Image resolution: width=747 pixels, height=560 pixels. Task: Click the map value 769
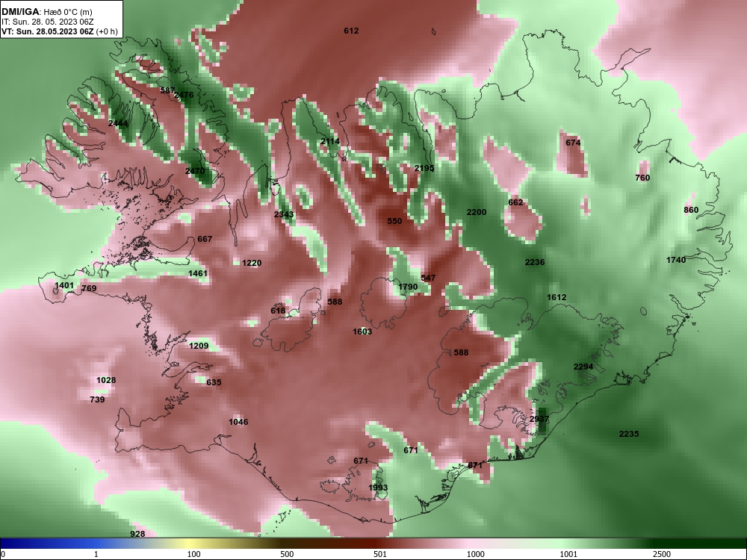tap(89, 288)
